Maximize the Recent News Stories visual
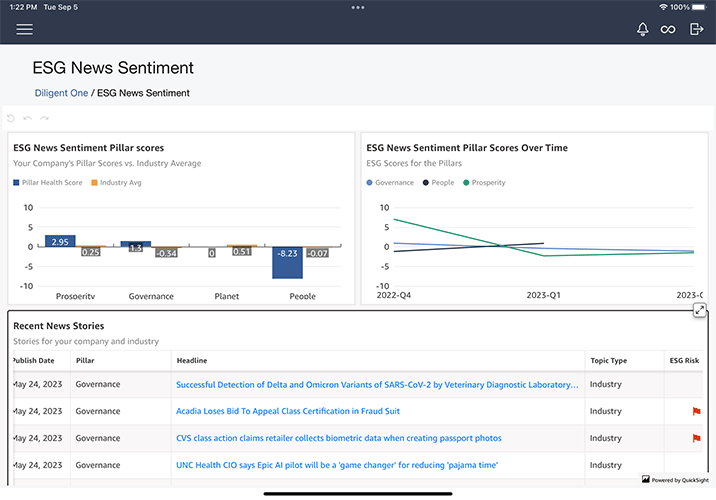 700,310
